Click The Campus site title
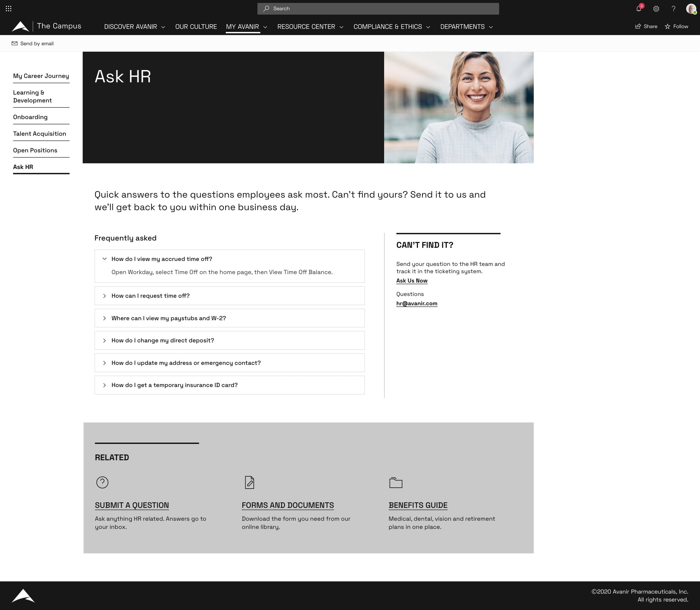This screenshot has width=700, height=610. click(59, 26)
